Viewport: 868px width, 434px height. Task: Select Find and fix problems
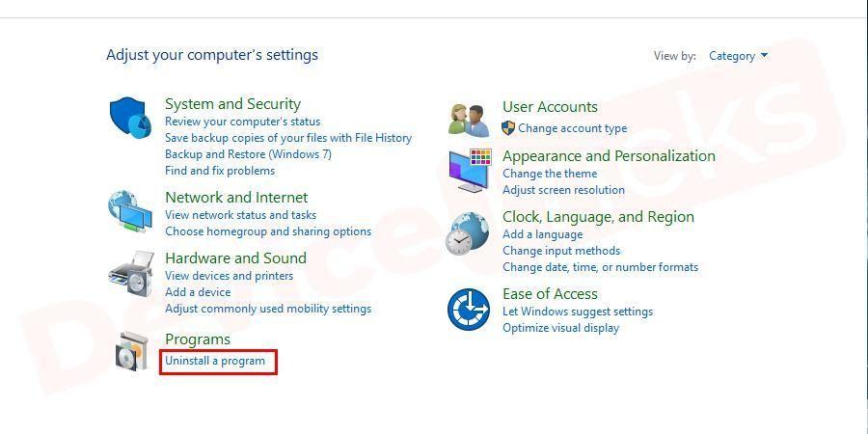pyautogui.click(x=220, y=171)
